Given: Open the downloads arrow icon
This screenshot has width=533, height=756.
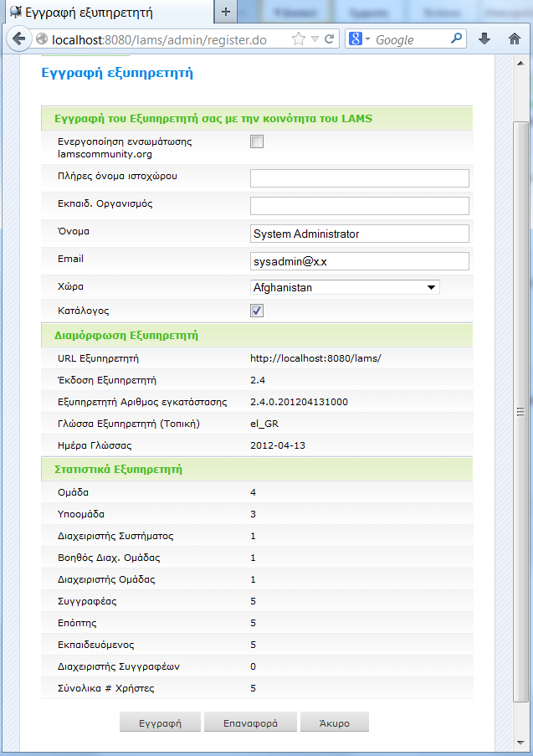Looking at the screenshot, I should (x=484, y=39).
